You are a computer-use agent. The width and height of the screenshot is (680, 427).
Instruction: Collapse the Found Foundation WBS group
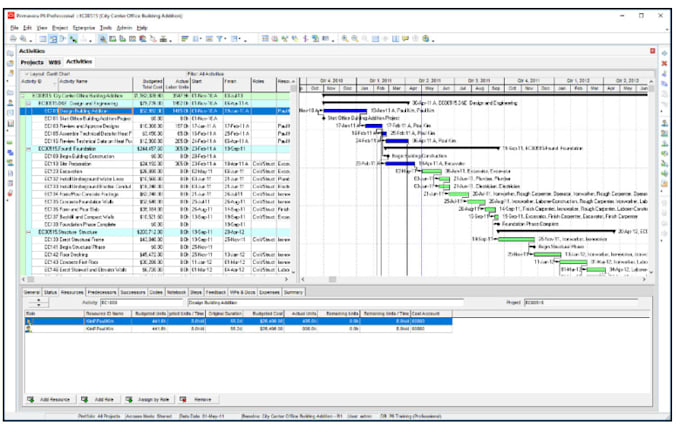29,149
